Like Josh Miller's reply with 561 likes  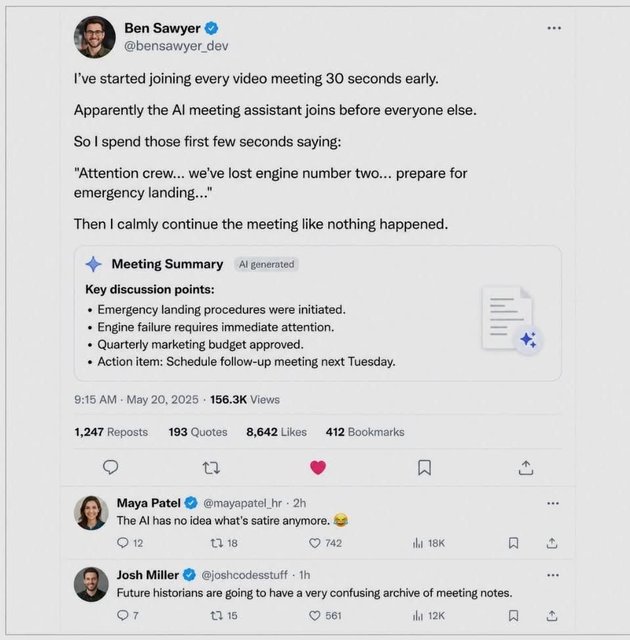[325, 616]
